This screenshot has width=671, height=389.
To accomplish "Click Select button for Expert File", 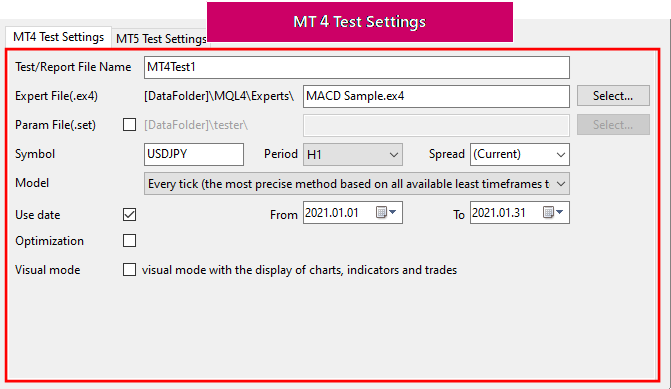I will [613, 96].
